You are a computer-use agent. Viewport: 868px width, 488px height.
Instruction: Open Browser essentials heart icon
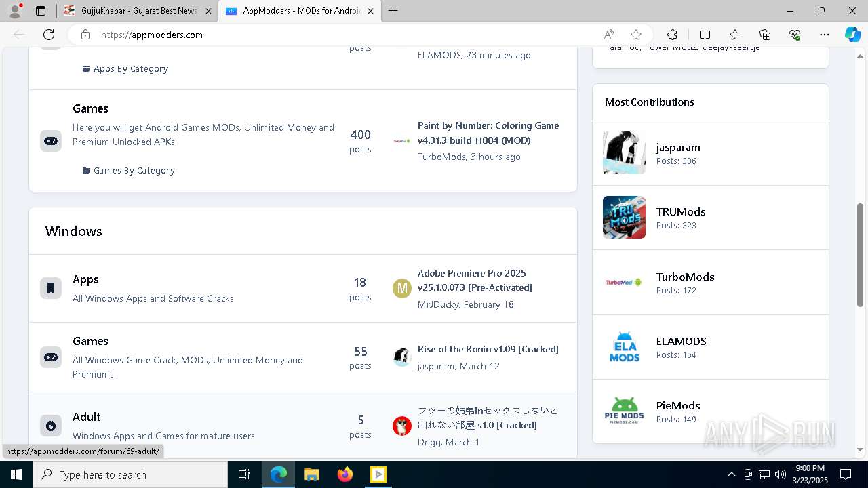(x=795, y=35)
